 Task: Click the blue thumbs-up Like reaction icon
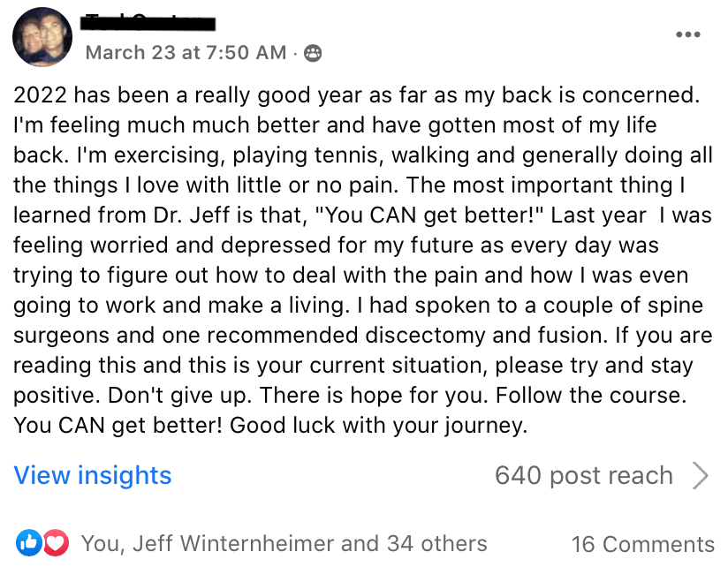tap(29, 542)
